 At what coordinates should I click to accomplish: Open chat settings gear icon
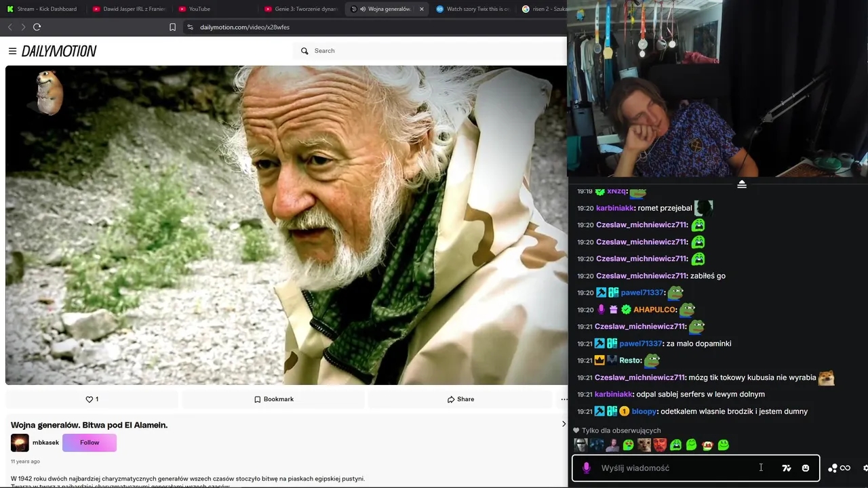coord(865,468)
